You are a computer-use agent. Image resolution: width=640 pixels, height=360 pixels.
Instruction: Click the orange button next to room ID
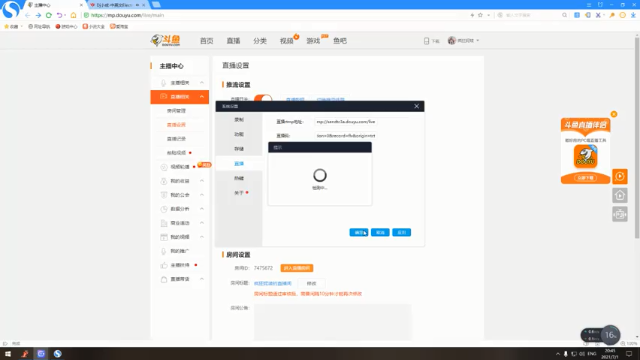pos(297,268)
